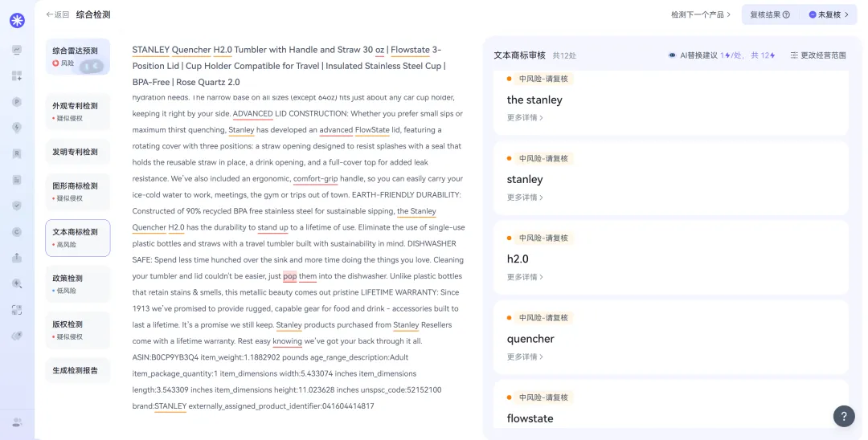Go back using the 返回 arrow

[58, 14]
